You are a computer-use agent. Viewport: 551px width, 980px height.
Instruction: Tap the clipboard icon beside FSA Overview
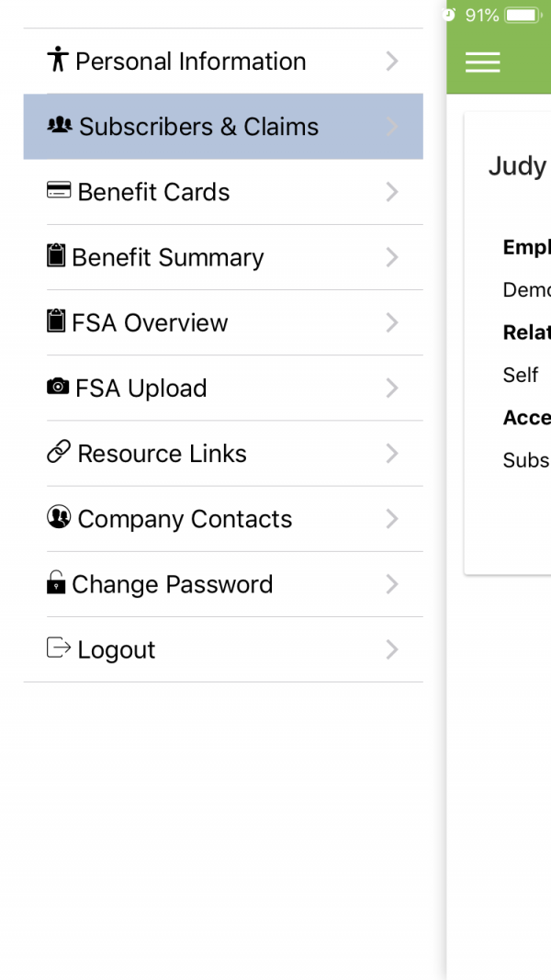point(56,321)
